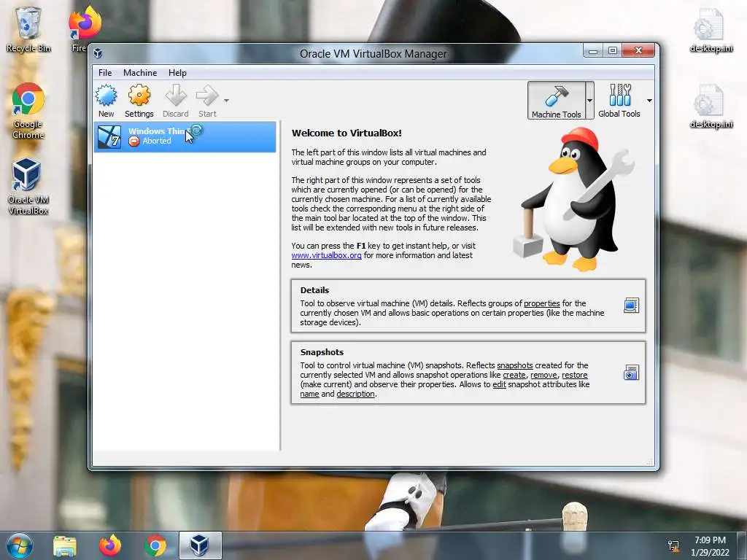Click the 'create' snapshot link
This screenshot has width=747, height=560.
514,375
